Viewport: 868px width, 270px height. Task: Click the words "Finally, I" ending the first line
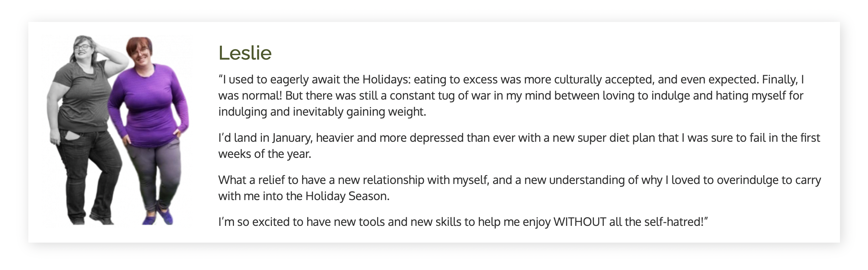point(783,80)
